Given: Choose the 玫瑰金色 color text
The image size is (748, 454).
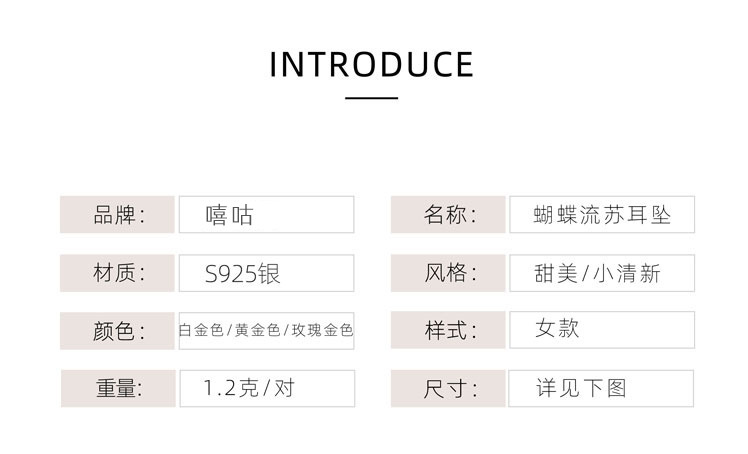Looking at the screenshot, I should click(x=320, y=330).
